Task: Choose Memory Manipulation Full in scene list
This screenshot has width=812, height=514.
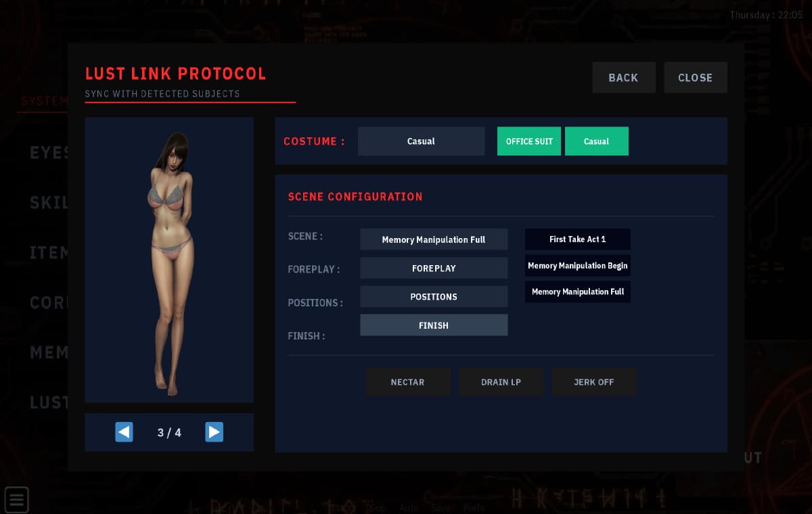Action: click(x=578, y=291)
